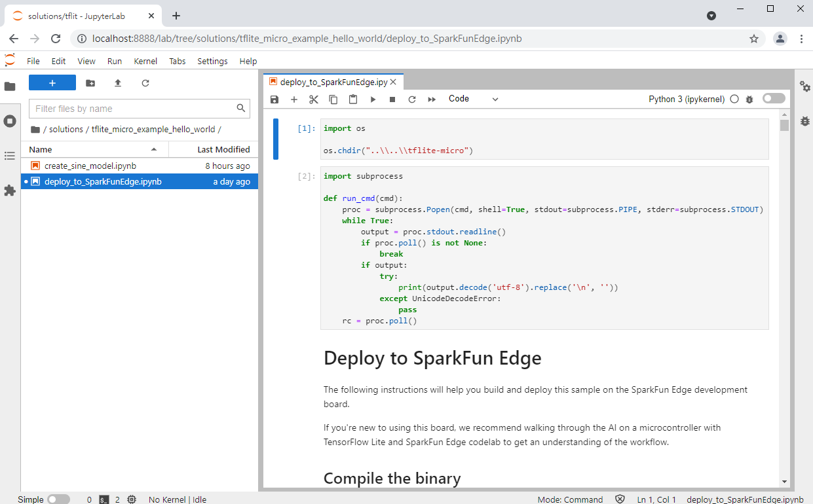Go to root folder breadcrumb icon

click(35, 129)
